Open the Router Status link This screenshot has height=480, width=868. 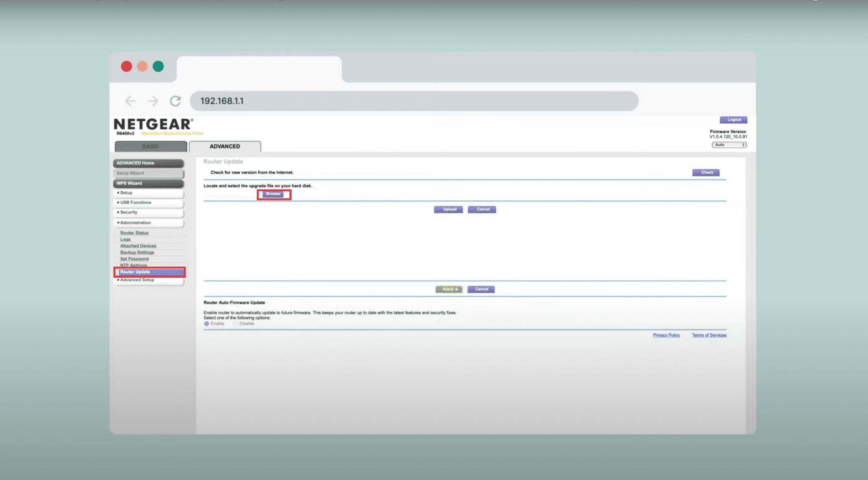134,233
